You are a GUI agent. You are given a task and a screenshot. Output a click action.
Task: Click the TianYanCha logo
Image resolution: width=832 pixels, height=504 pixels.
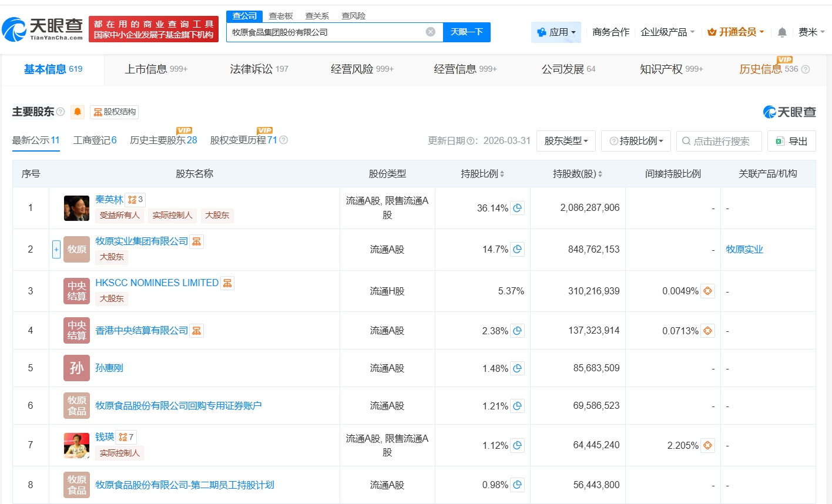tap(42, 29)
